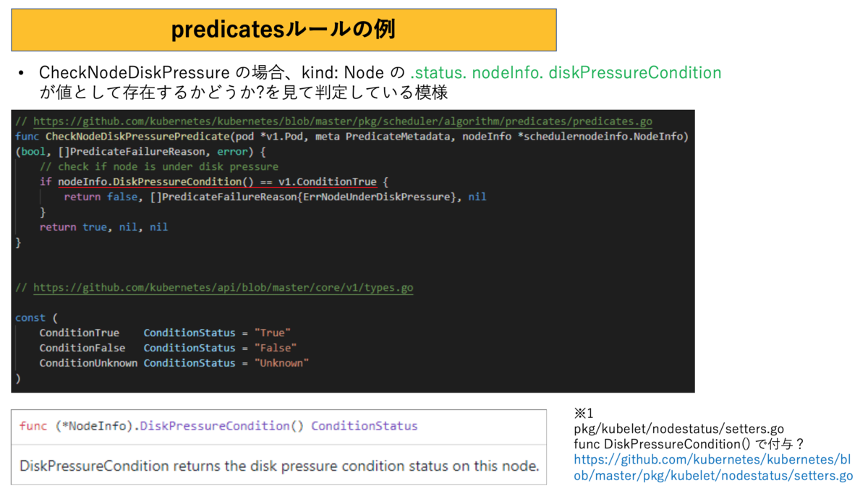868x491 pixels.
Task: Click the ConditionFalse constant name
Action: click(82, 348)
